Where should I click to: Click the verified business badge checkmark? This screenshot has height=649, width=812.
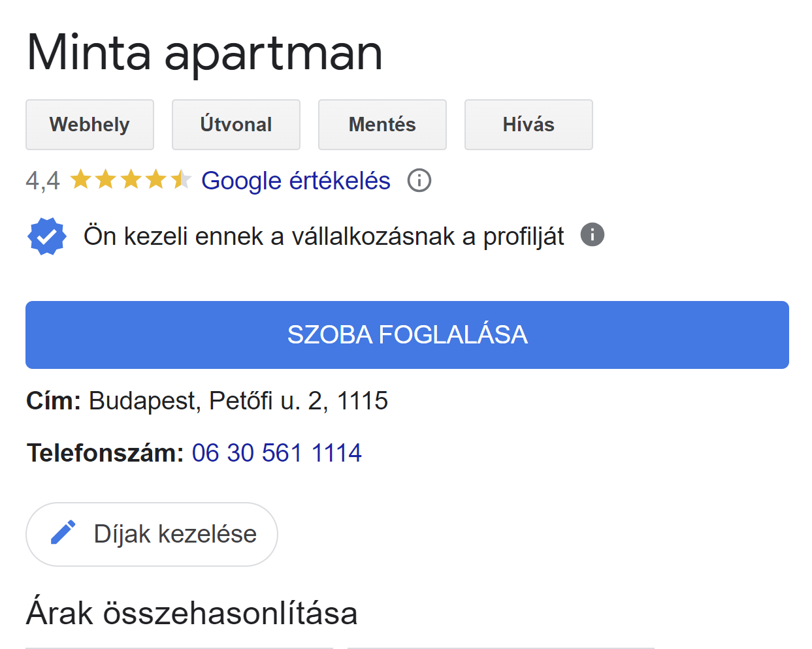(46, 236)
